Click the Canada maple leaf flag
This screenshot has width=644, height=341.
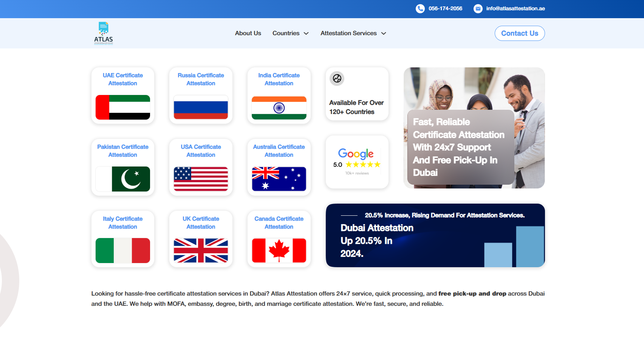[x=279, y=251]
